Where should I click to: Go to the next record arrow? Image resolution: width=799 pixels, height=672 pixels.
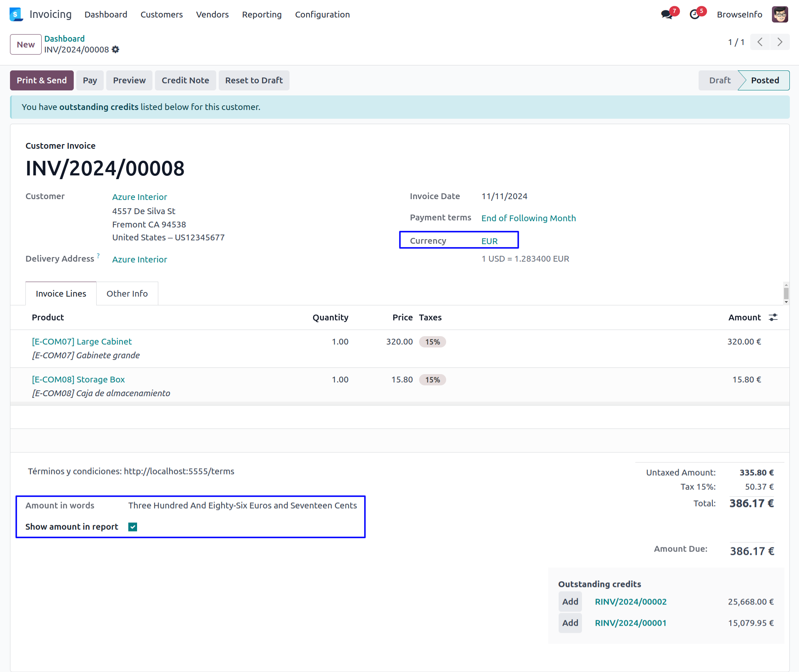779,42
